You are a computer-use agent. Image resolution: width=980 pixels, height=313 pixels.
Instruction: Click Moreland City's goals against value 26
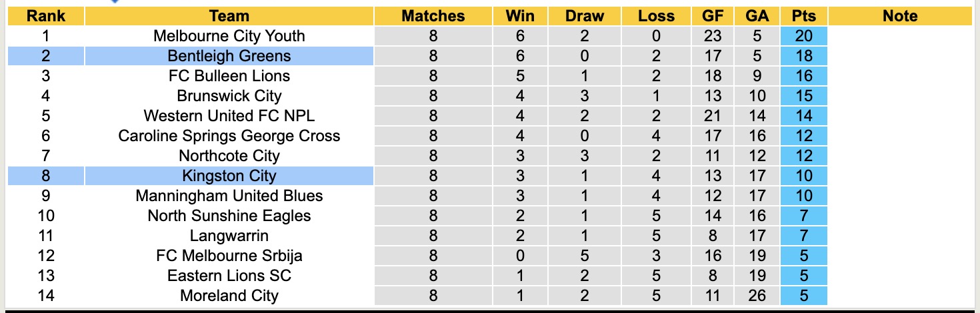pos(757,296)
